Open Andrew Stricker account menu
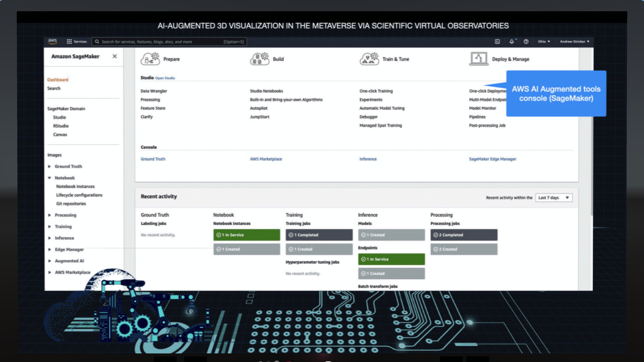Viewport: 644px width, 362px height. (574, 41)
